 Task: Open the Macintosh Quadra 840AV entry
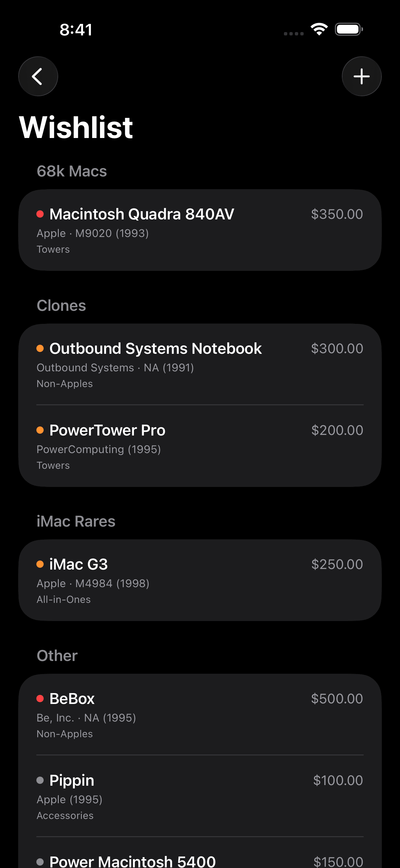(x=200, y=230)
